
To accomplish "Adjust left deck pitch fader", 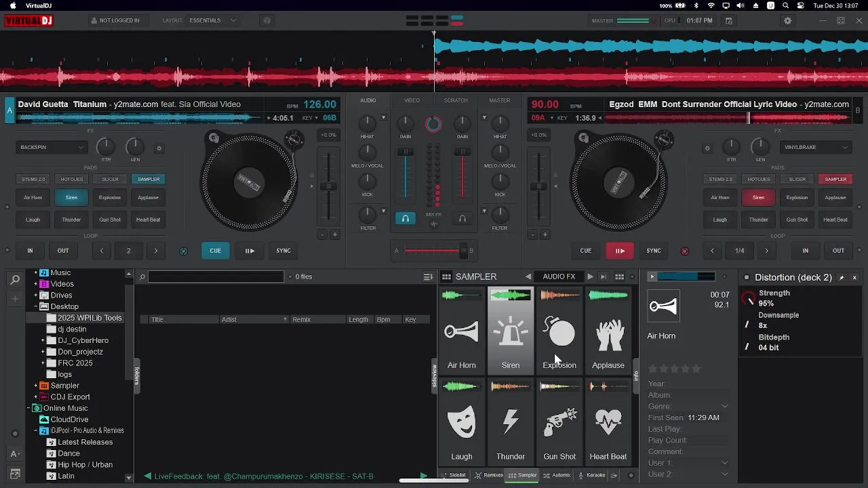I will pyautogui.click(x=328, y=187).
